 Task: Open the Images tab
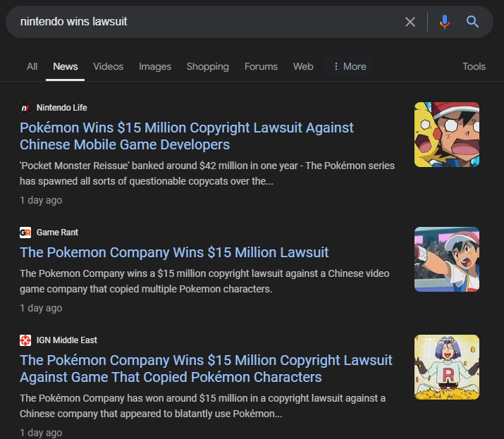(155, 66)
